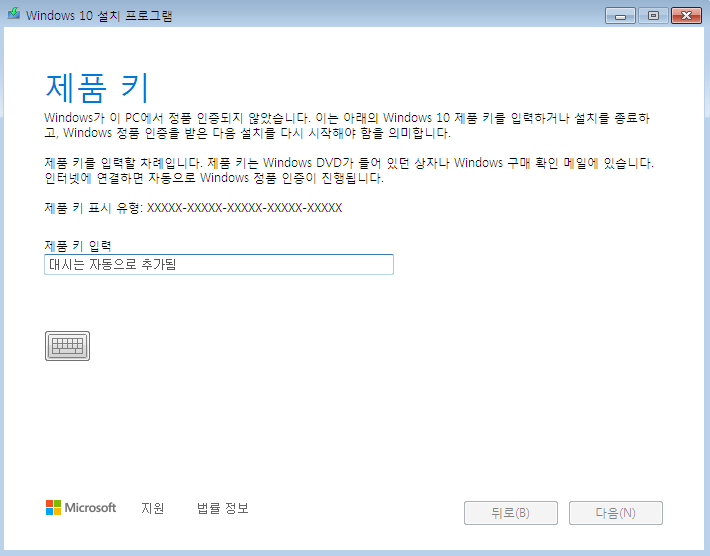Click the 다음(N) next button
This screenshot has width=710, height=556.
click(616, 513)
